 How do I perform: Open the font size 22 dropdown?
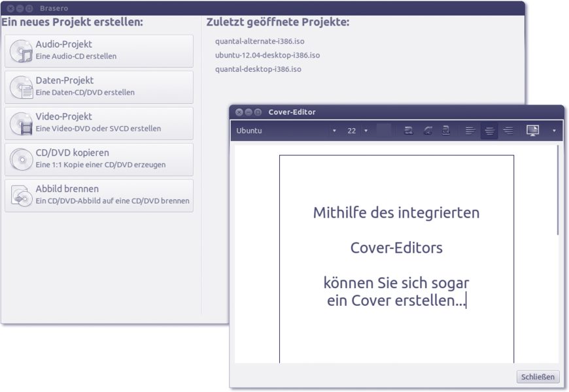coord(358,131)
